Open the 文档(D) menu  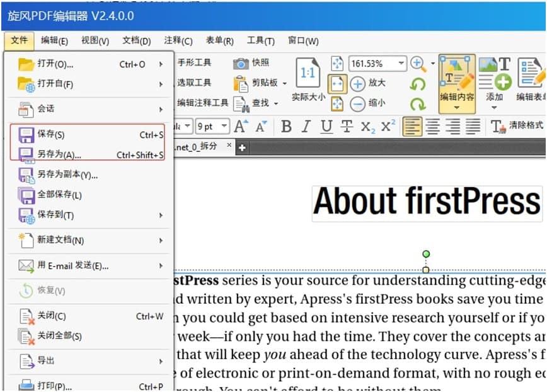click(x=136, y=41)
